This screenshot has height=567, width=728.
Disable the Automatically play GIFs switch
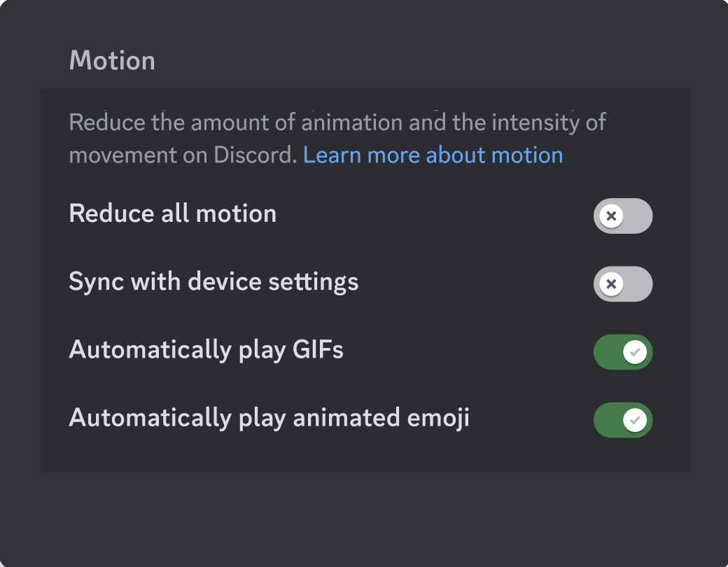622,352
